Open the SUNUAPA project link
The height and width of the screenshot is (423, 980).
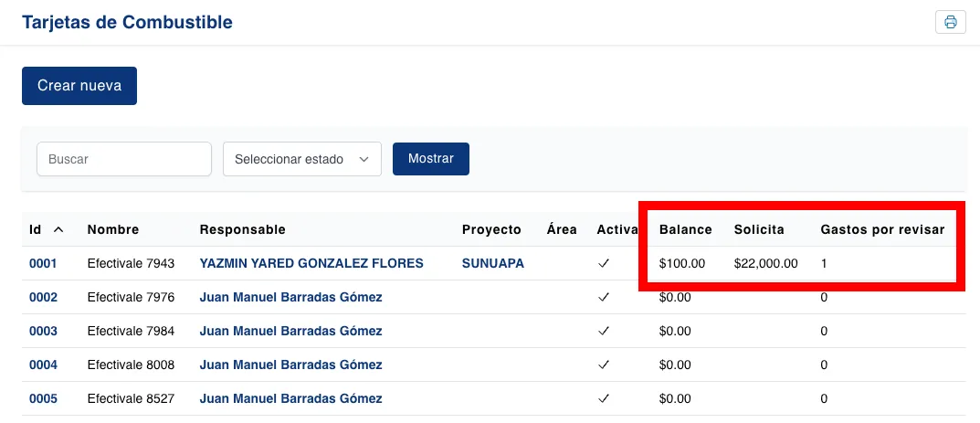click(x=493, y=263)
